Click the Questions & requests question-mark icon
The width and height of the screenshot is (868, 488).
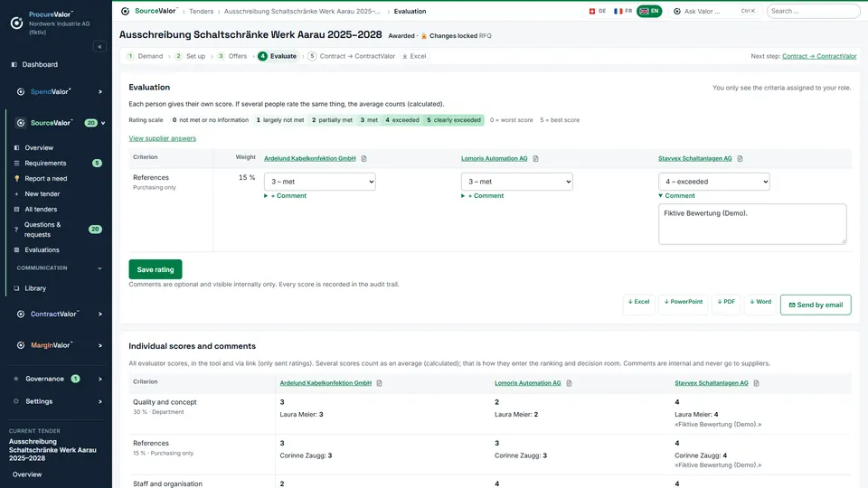click(16, 230)
